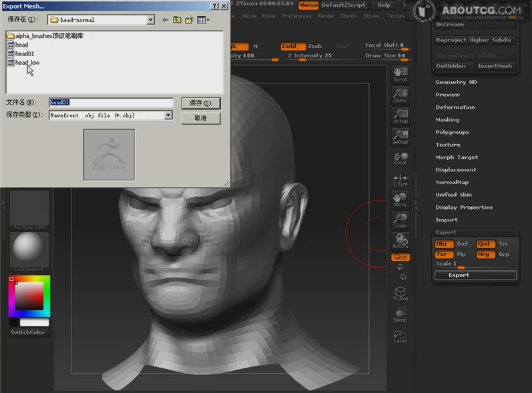Open the view menu icon in Export dialog
532x393 pixels.
click(203, 20)
